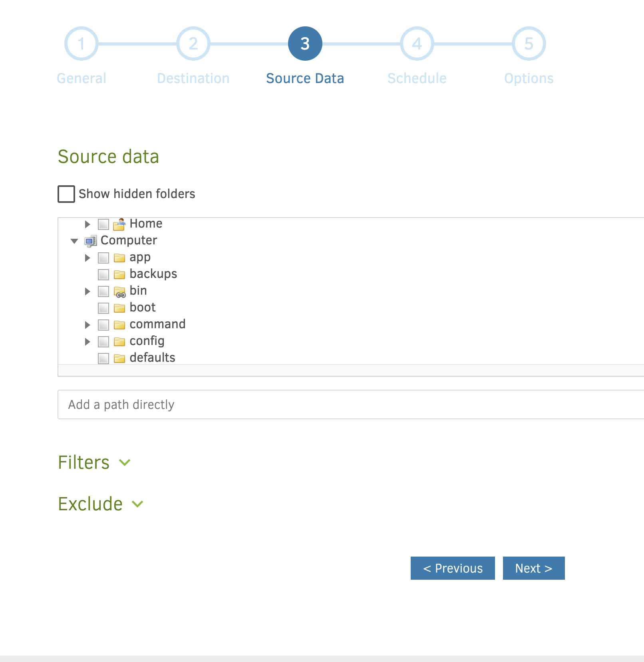This screenshot has width=644, height=662.
Task: Check the backups folder checkbox
Action: coord(103,275)
